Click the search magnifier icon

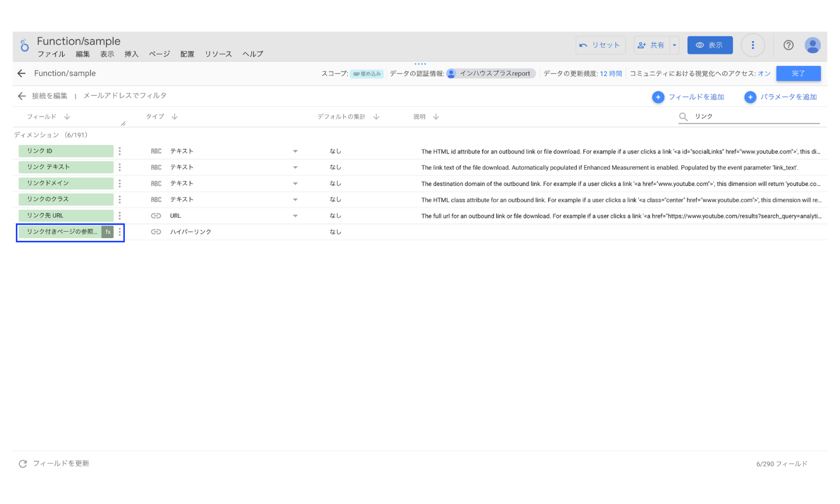pyautogui.click(x=683, y=116)
